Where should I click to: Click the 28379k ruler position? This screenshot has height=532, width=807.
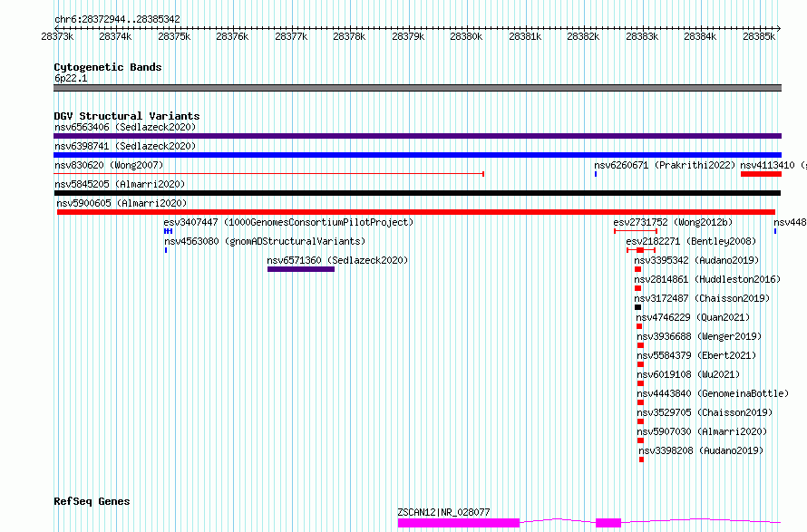(408, 36)
